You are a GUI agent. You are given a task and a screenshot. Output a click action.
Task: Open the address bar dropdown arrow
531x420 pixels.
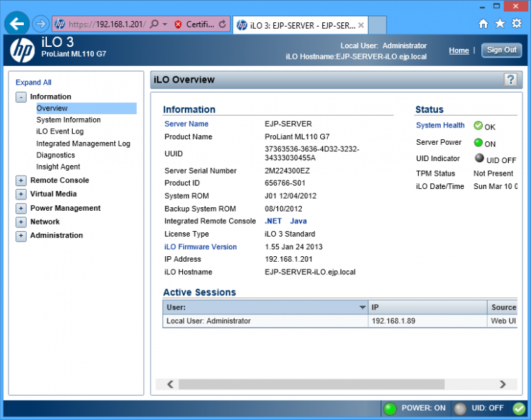pos(165,24)
